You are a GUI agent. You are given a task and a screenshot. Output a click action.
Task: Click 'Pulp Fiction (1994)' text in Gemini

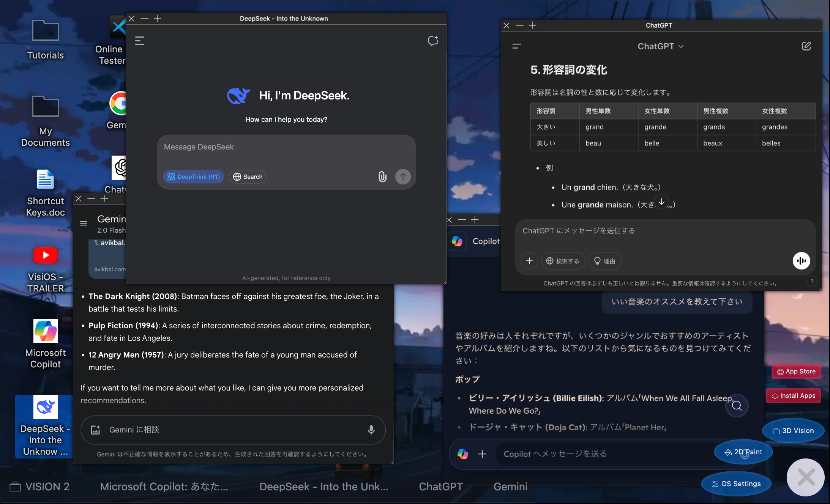pyautogui.click(x=123, y=326)
